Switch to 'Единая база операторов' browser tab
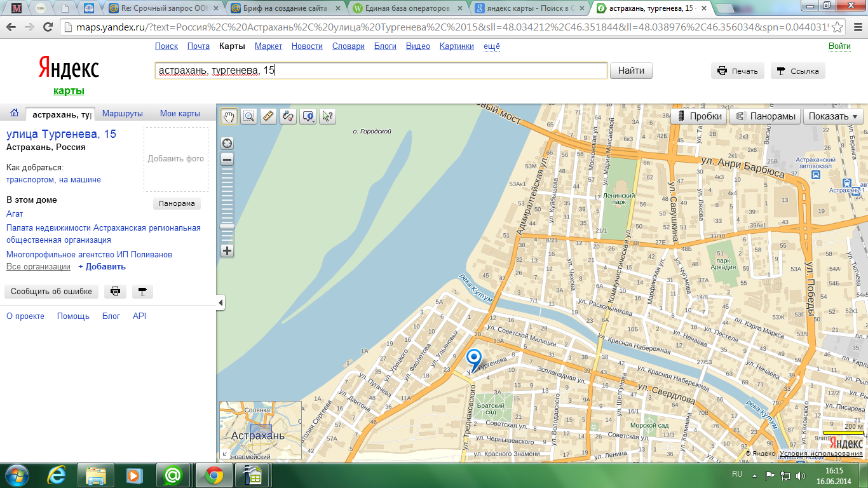 [x=407, y=8]
